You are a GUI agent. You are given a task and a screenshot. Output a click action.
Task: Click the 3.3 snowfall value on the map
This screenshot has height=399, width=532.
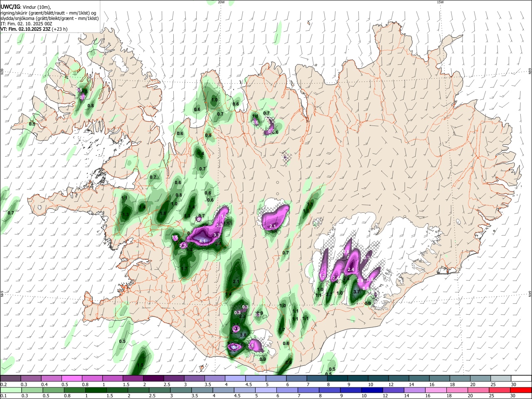tap(216, 235)
